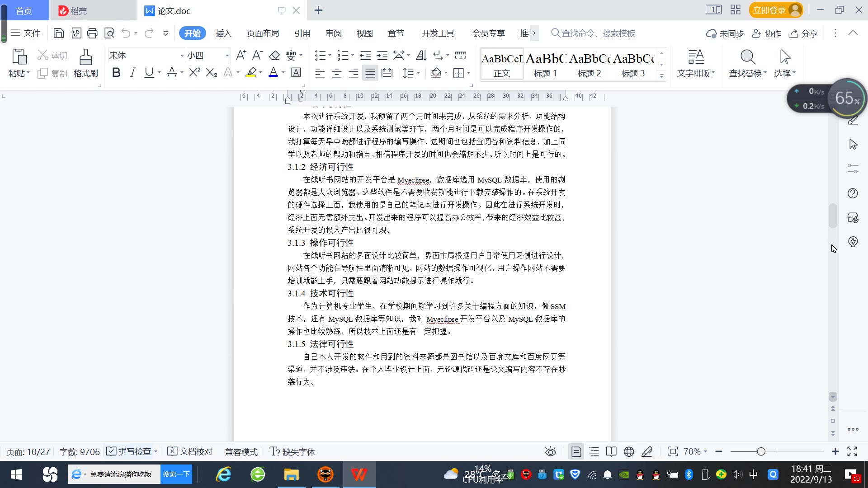Toggle spell check (拼写检查) in status bar
868x488 pixels.
[x=129, y=451]
